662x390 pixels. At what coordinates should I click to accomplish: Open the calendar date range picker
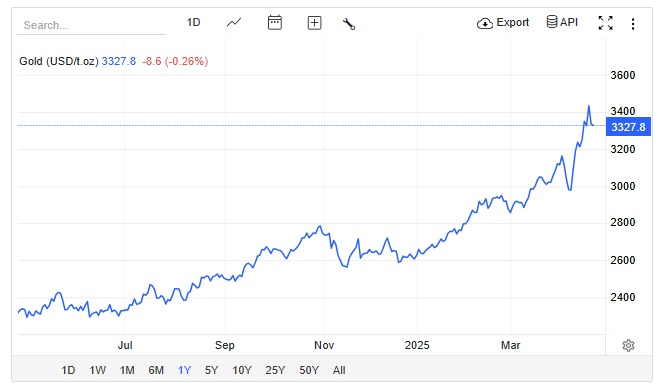(x=274, y=22)
